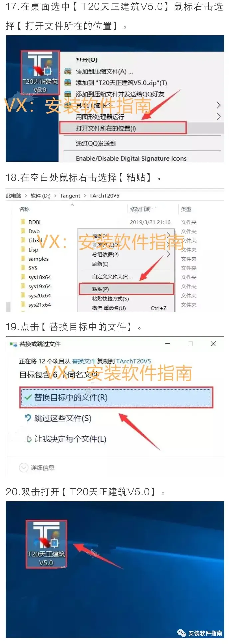Click the archive icon beside 添加到压缩文件(A)
Image resolution: width=230 pixels, height=644 pixels.
68,71
